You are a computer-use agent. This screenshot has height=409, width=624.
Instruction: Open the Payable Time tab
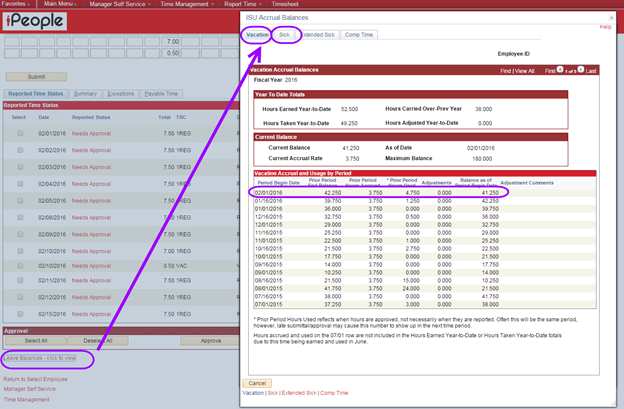161,94
